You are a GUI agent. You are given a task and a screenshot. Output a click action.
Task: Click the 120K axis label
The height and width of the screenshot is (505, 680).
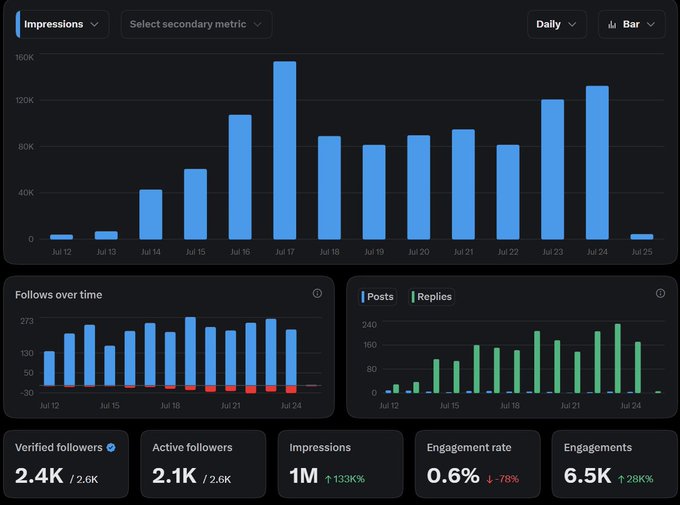pyautogui.click(x=24, y=100)
